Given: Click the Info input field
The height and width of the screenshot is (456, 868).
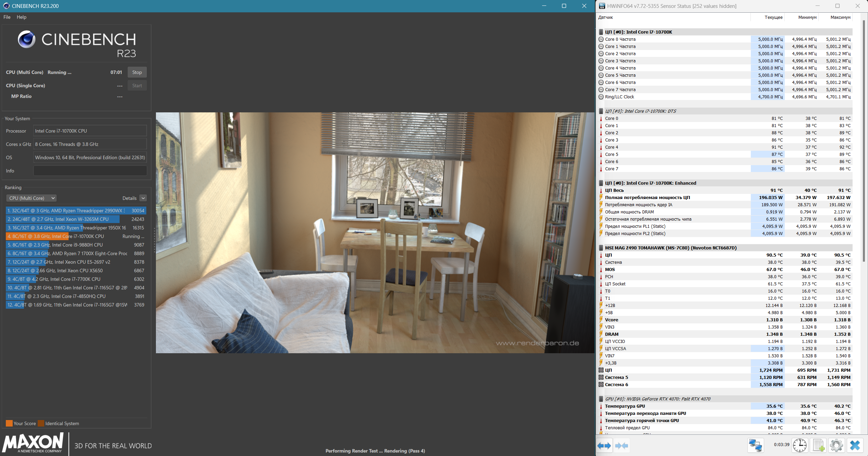Looking at the screenshot, I should point(90,171).
